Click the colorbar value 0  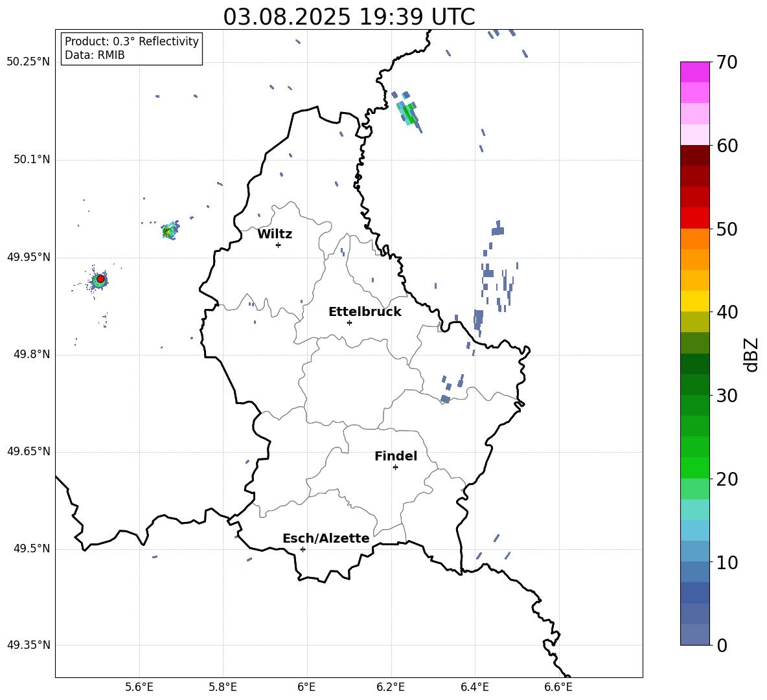point(722,646)
